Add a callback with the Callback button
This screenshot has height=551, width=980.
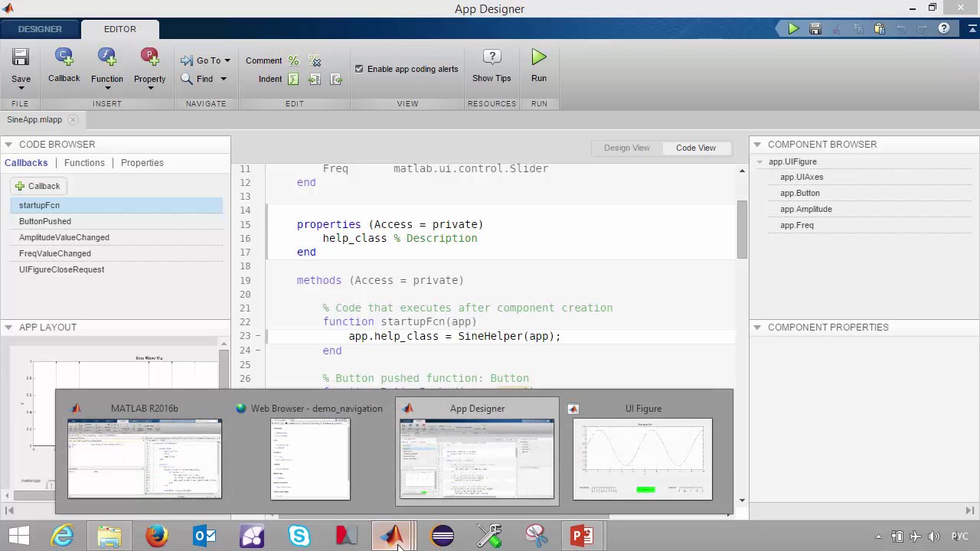pos(38,186)
